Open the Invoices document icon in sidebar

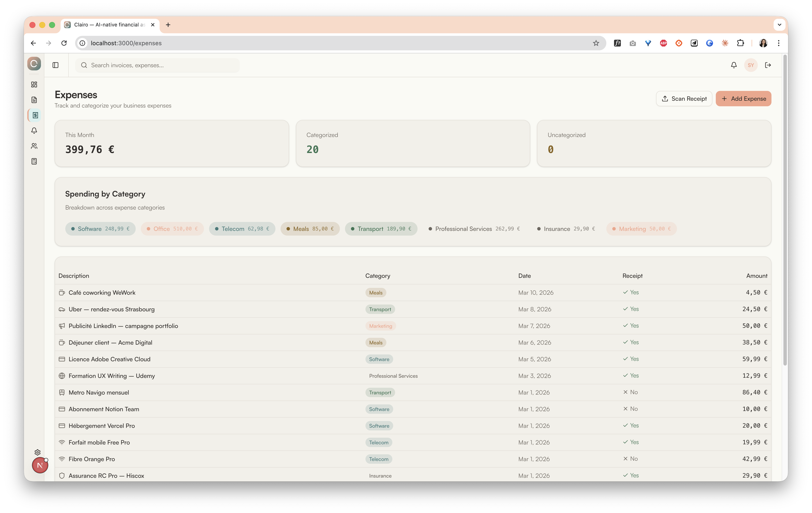[34, 100]
